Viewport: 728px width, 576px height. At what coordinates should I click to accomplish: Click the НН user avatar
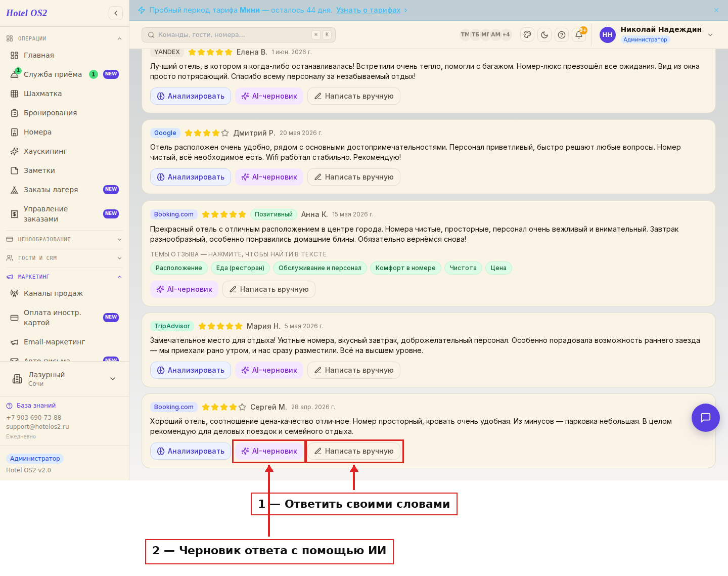coord(608,34)
